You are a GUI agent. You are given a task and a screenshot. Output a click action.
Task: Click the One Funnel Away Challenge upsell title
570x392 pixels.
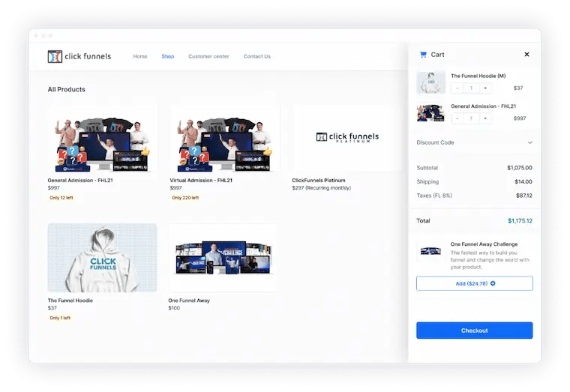[x=484, y=244]
